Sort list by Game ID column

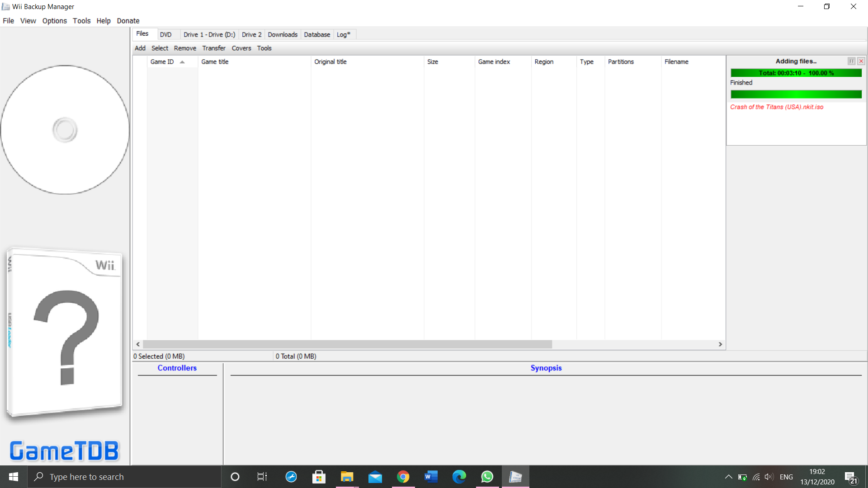[172, 62]
